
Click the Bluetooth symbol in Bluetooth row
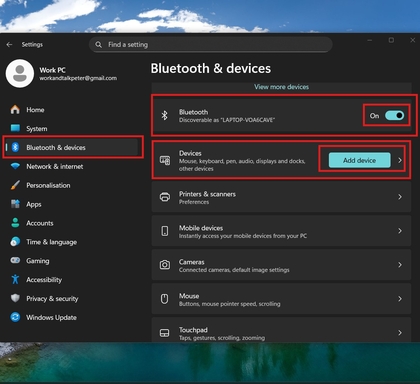pos(164,115)
